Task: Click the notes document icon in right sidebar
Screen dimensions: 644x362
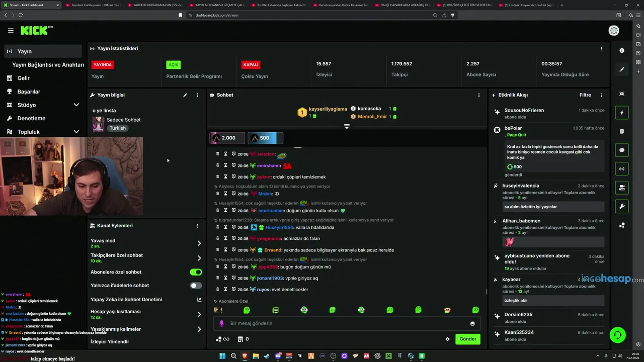Action: coord(622,131)
